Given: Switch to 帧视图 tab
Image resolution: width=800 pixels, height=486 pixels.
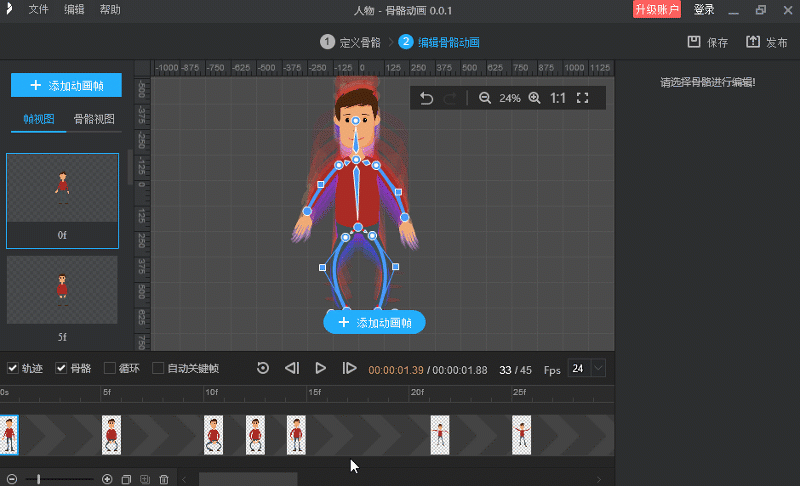Looking at the screenshot, I should [39, 119].
